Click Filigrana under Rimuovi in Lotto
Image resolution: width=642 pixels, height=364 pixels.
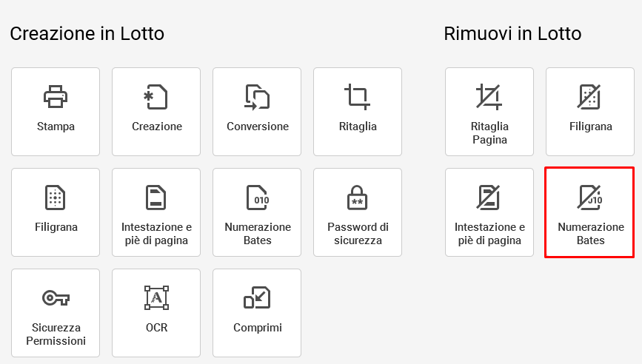[x=590, y=112]
